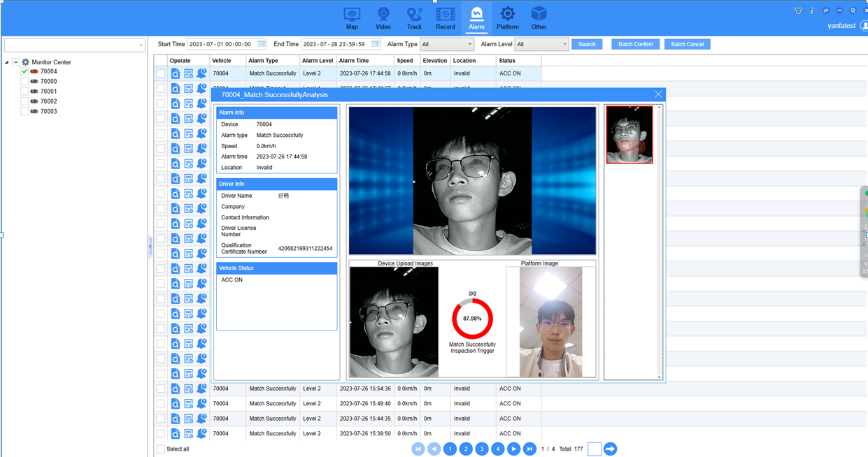Uncheck vehicle 70004 in the tree
868x457 pixels.
[x=24, y=71]
